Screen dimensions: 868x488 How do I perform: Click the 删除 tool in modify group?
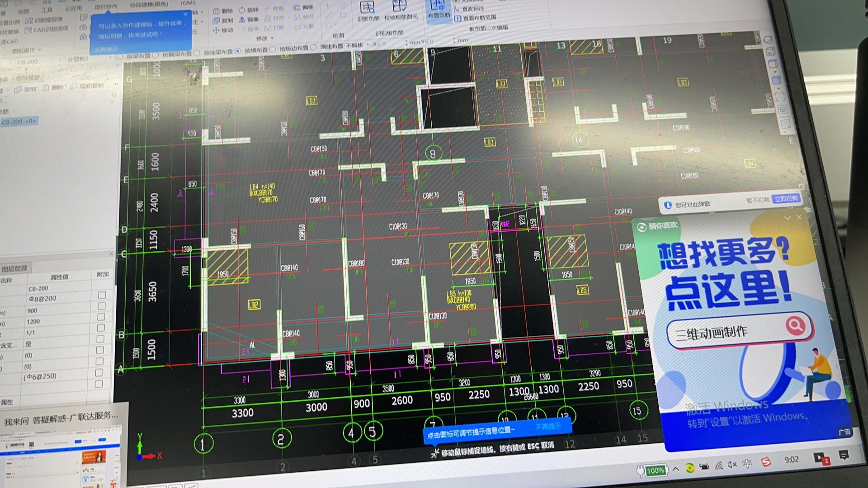tap(223, 11)
